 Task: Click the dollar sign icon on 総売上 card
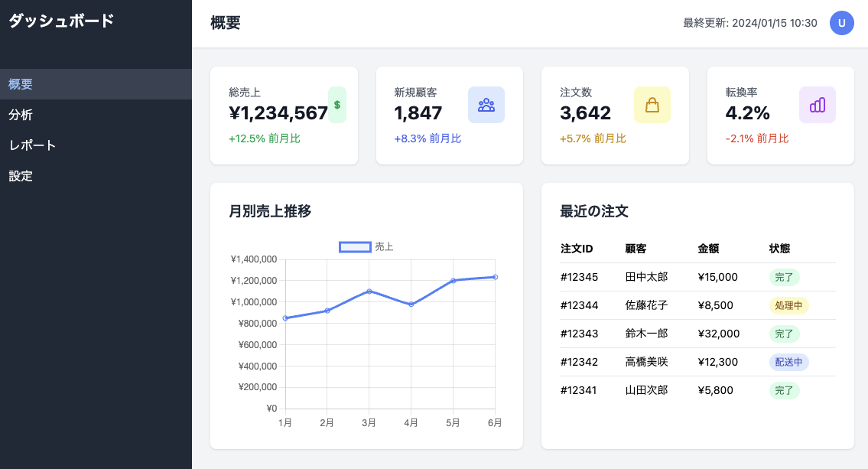(337, 105)
